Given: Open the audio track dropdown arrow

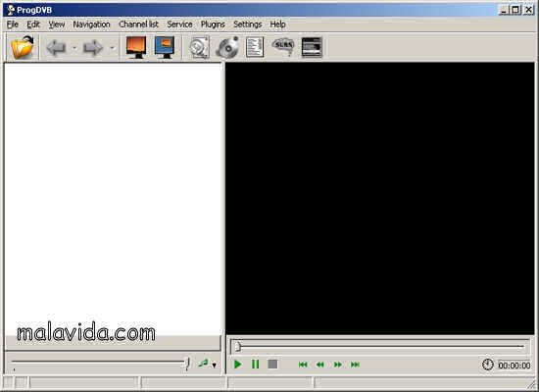Looking at the screenshot, I should (215, 365).
